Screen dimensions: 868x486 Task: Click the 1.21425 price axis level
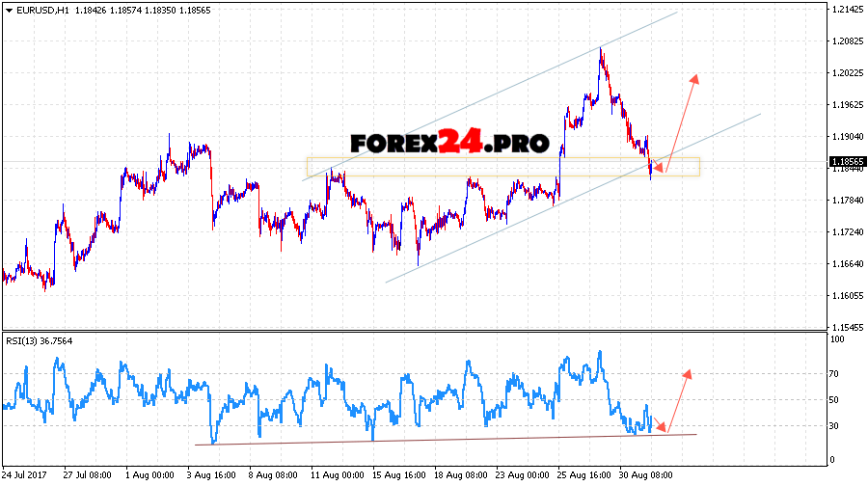tap(845, 10)
